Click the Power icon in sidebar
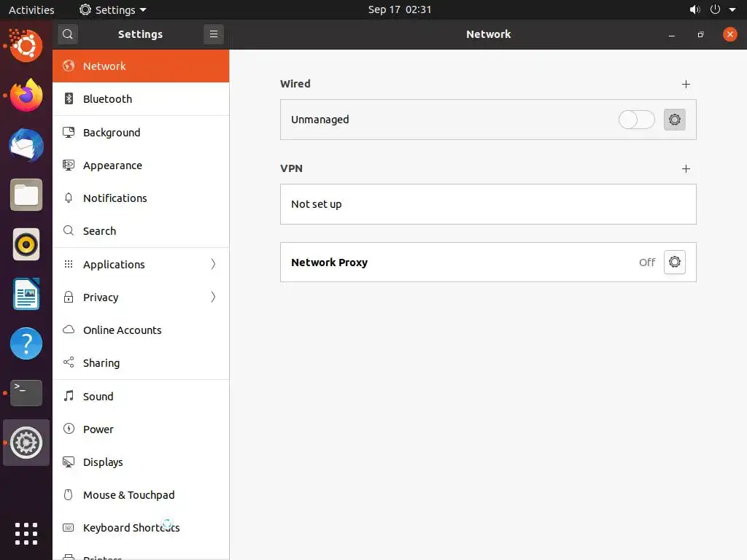Viewport: 747px width, 560px height. click(69, 429)
